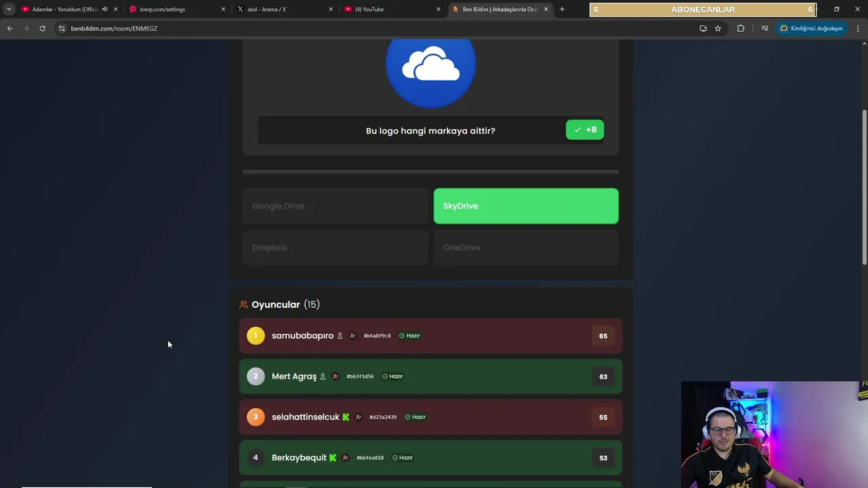
Task: Click the bronze rank 3 medal
Action: point(256,417)
